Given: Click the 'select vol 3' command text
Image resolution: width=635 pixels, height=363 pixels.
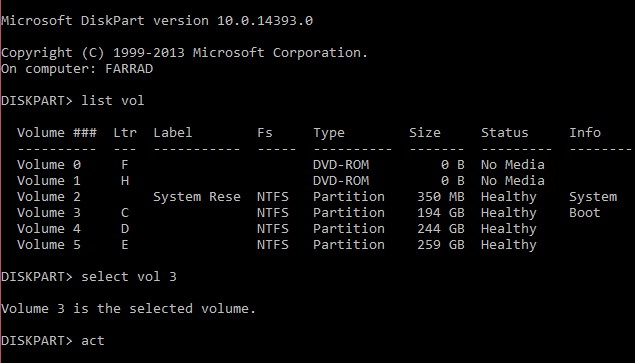Looking at the screenshot, I should point(129,277).
